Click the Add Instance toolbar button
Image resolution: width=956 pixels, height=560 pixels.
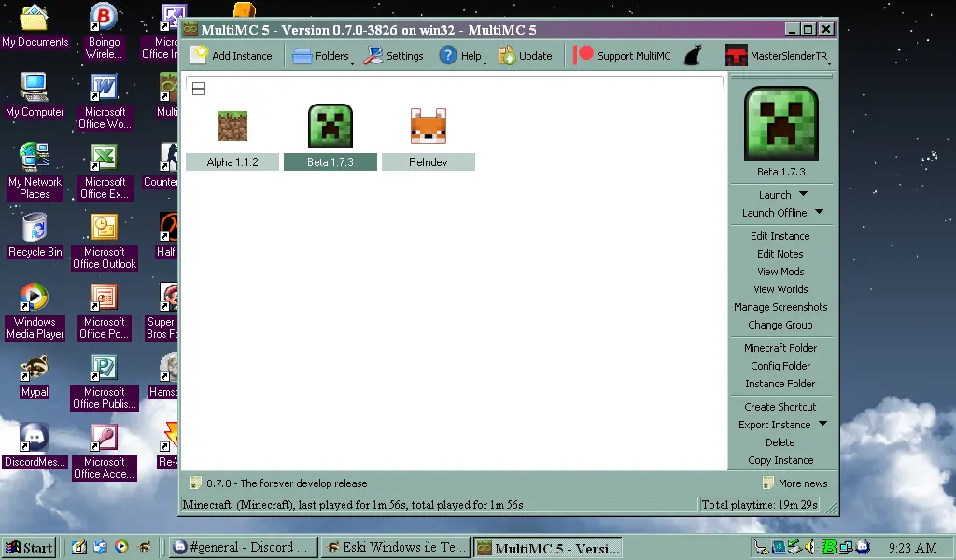tap(232, 55)
